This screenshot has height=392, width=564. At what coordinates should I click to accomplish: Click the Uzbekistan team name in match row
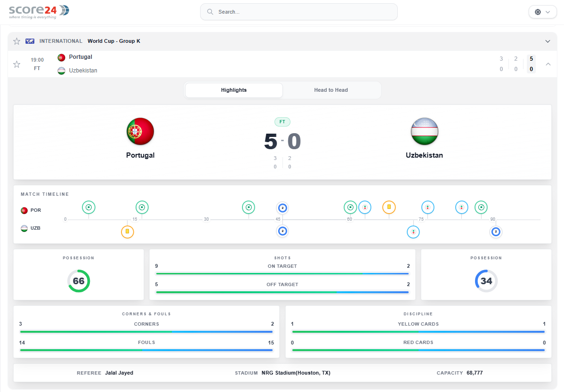(x=83, y=71)
